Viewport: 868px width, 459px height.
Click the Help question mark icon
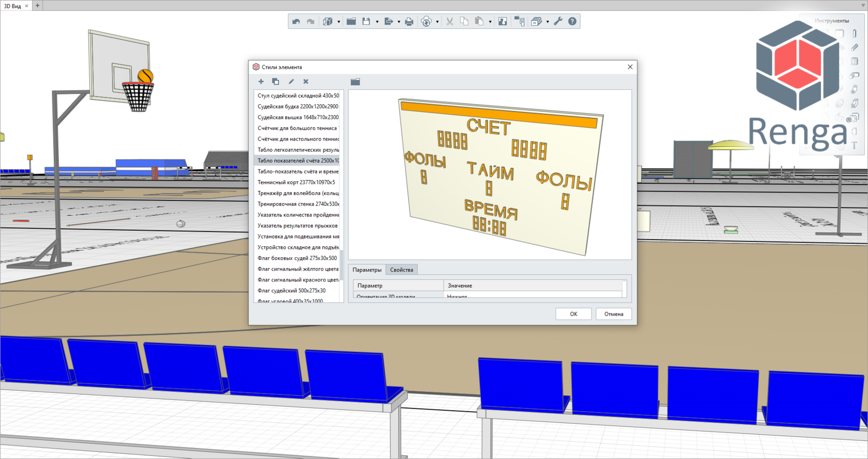point(572,22)
